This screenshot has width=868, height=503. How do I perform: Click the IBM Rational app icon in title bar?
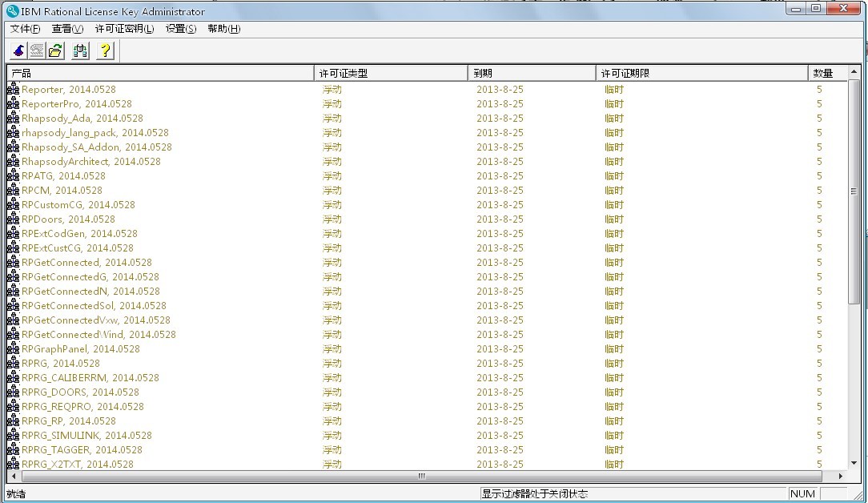coord(12,10)
